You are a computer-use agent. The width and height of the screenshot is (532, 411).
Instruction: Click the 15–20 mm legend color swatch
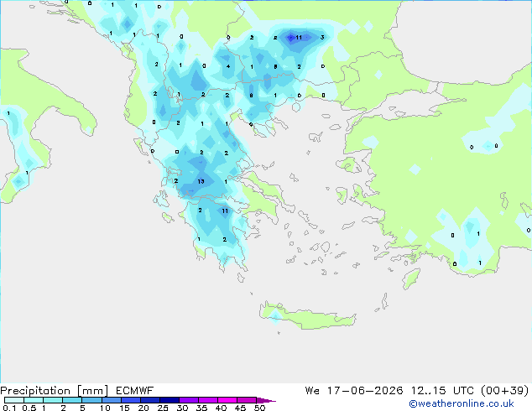[x=131, y=400]
